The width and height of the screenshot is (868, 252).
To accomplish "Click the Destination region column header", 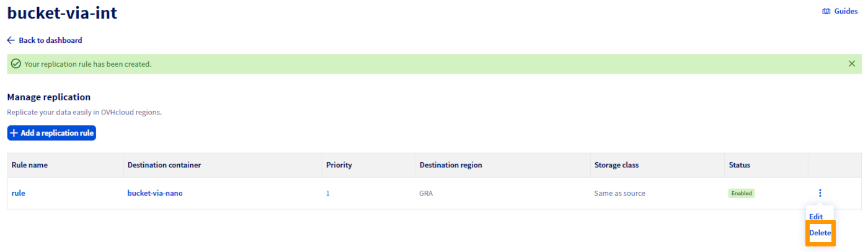I will click(x=451, y=165).
